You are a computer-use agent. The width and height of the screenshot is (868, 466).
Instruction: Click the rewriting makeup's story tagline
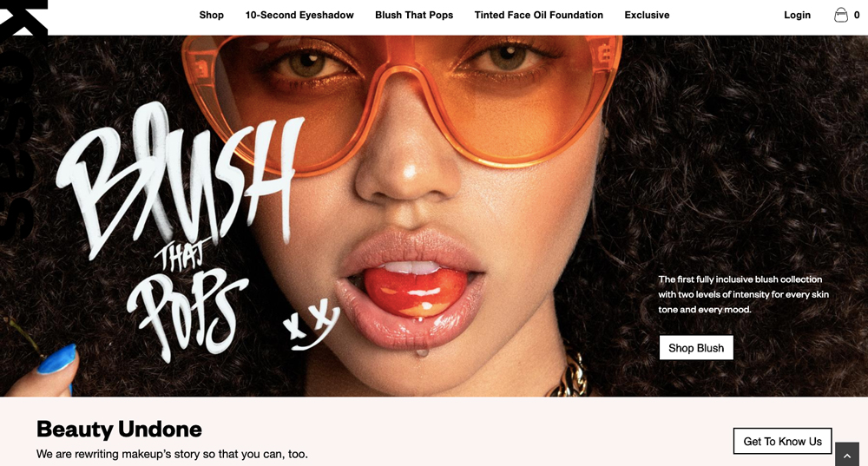172,454
